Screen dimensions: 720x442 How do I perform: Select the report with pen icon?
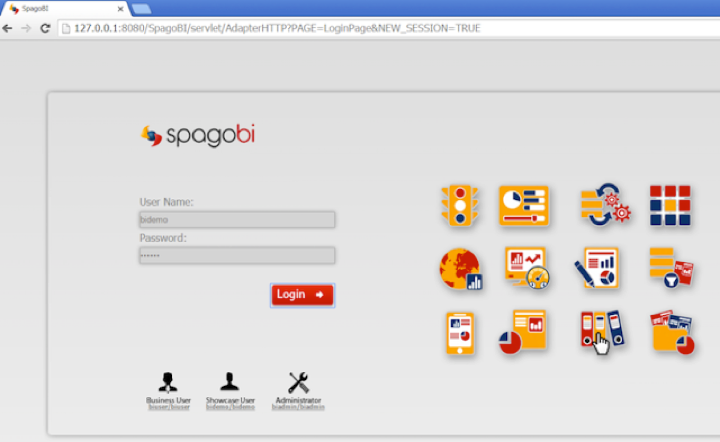click(x=597, y=268)
